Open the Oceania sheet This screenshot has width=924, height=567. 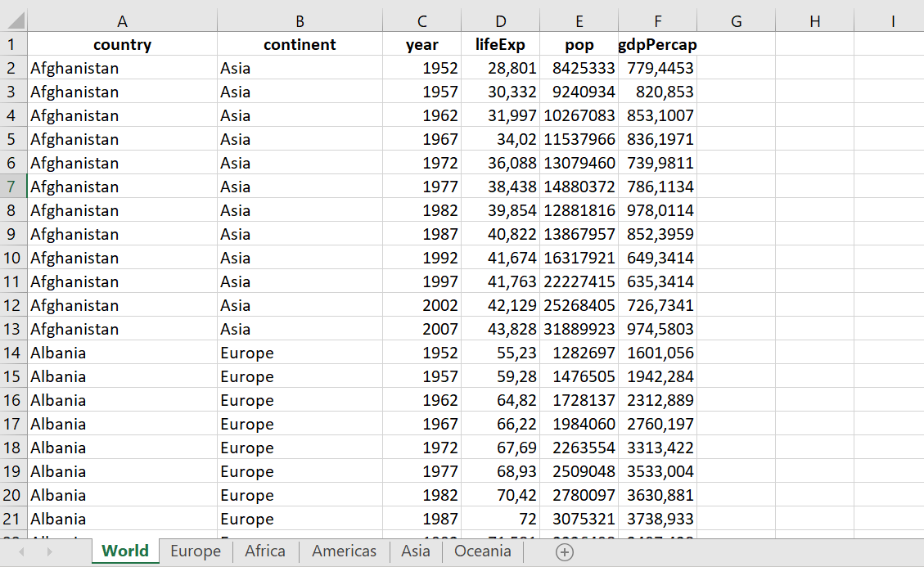pos(482,551)
